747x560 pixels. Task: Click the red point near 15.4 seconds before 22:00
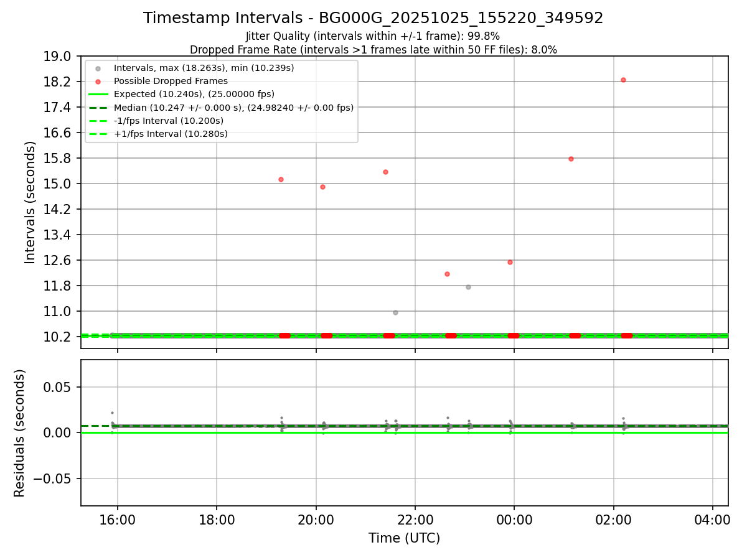(385, 172)
